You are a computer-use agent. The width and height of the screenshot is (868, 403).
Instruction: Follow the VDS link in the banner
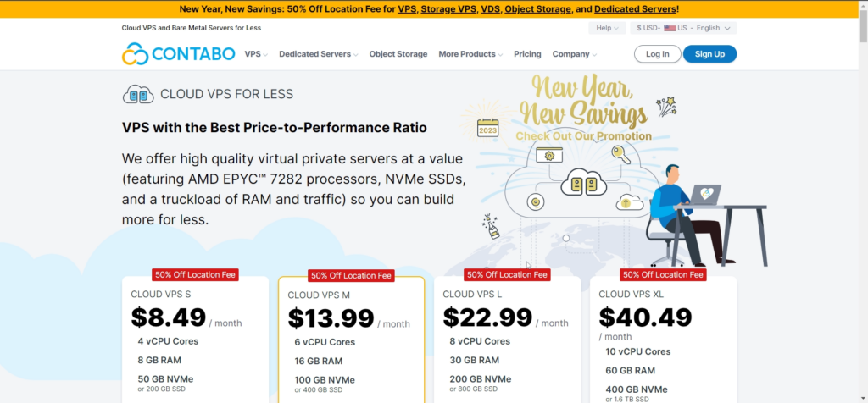click(x=490, y=8)
